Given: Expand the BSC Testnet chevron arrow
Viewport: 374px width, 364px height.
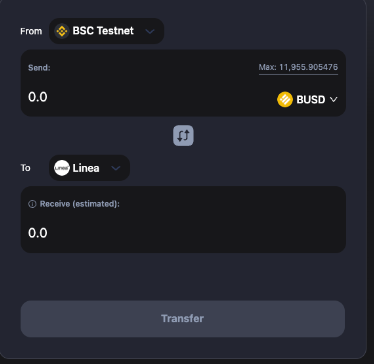Looking at the screenshot, I should pyautogui.click(x=150, y=31).
